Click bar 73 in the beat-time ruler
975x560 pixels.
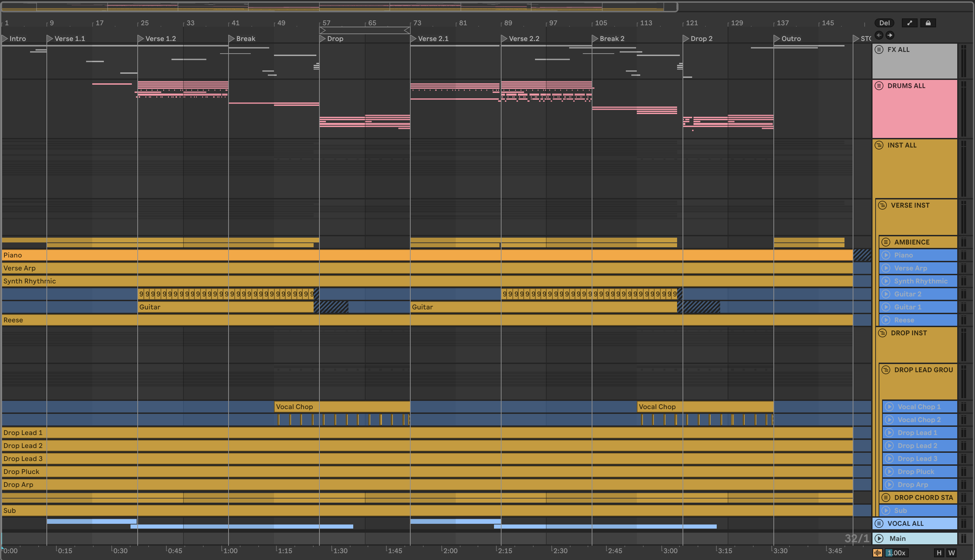(x=417, y=23)
